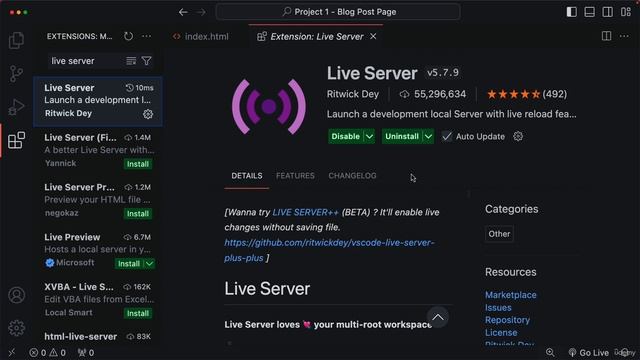
Task: Click the star rating (492)
Action: tap(527, 94)
